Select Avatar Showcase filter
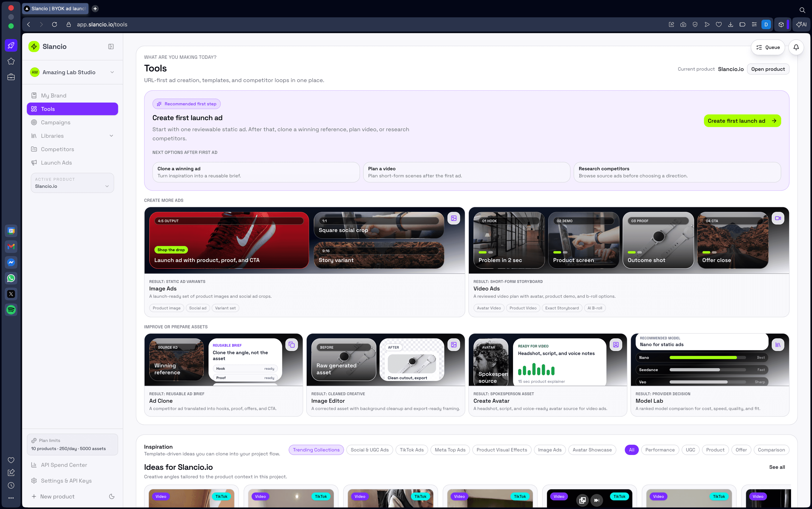 [x=592, y=450]
